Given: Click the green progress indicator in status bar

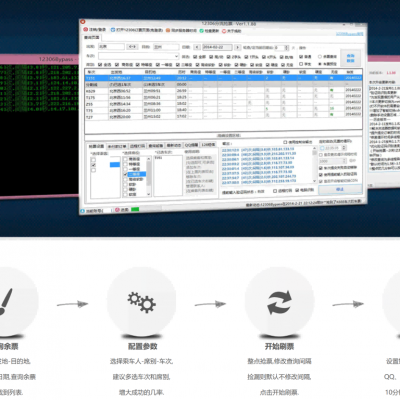Looking at the screenshot, I should click(x=135, y=209).
